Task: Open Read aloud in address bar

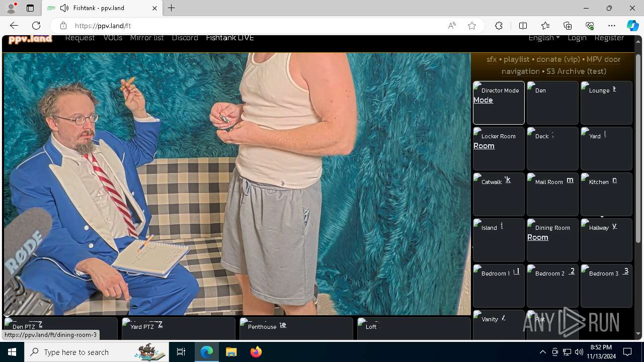Action: coord(452,26)
